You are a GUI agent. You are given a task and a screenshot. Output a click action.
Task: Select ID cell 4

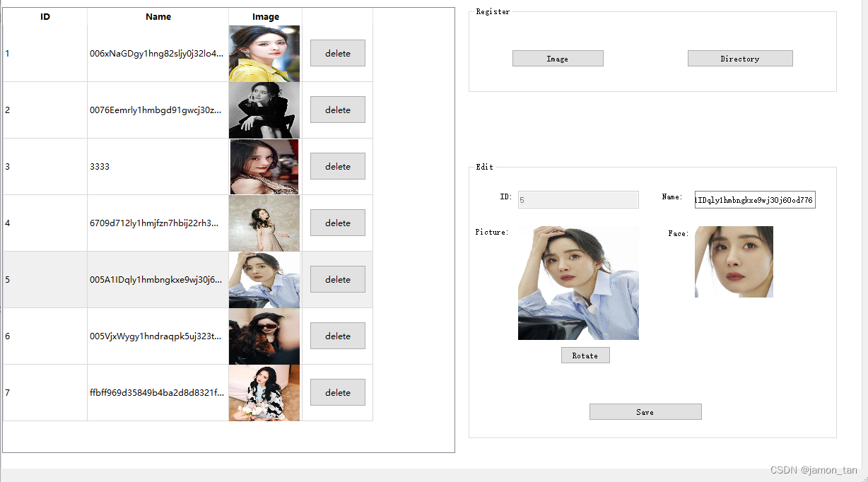45,223
